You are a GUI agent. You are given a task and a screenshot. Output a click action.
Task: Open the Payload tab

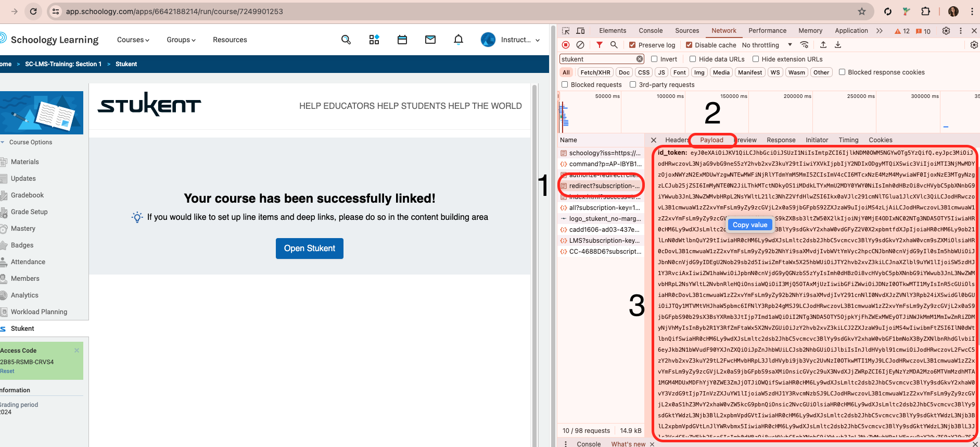coord(711,140)
